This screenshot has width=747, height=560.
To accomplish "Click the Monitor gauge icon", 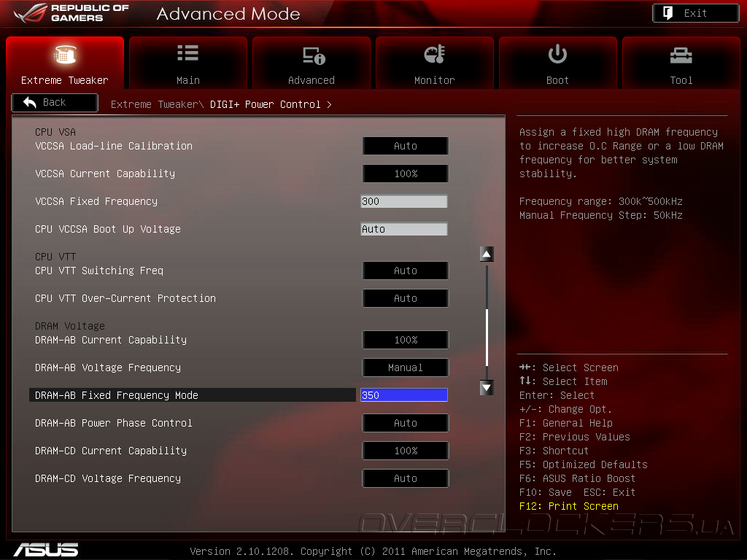I will [x=435, y=54].
